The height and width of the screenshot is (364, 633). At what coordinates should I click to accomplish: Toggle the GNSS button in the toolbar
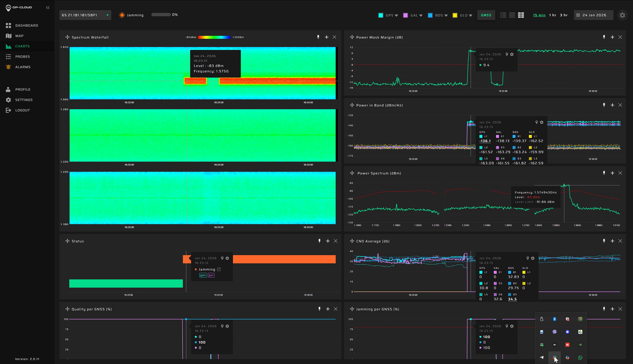(486, 15)
